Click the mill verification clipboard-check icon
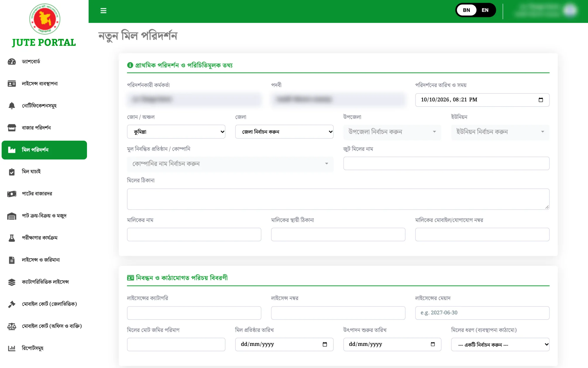Image resolution: width=588 pixels, height=368 pixels. coord(12,172)
